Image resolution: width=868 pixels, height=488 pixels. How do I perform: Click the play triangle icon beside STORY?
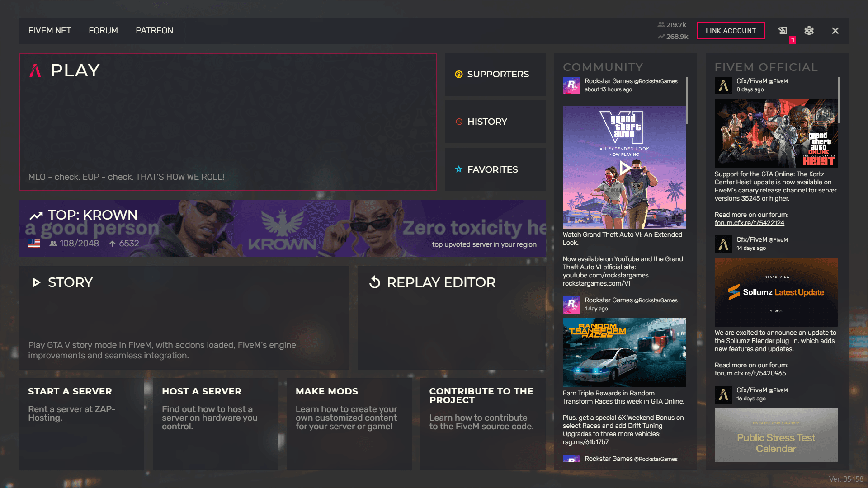(36, 283)
